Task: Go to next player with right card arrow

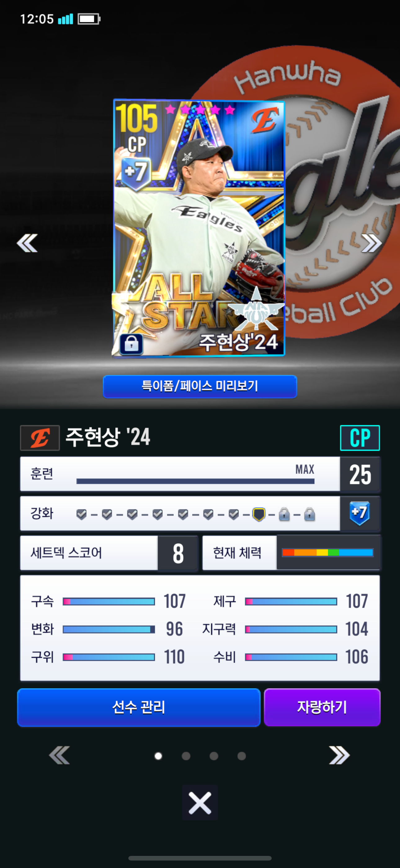Action: 372,243
